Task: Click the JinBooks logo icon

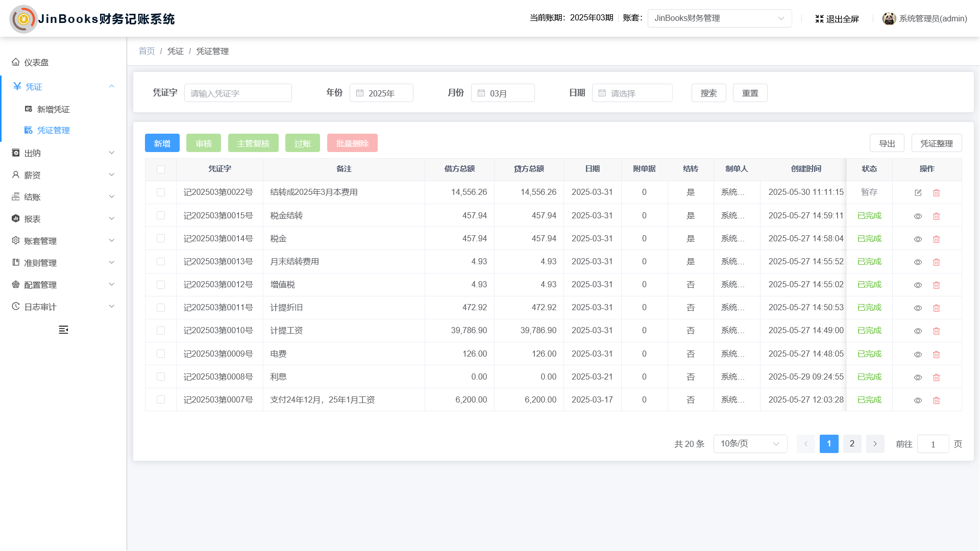Action: coord(23,19)
